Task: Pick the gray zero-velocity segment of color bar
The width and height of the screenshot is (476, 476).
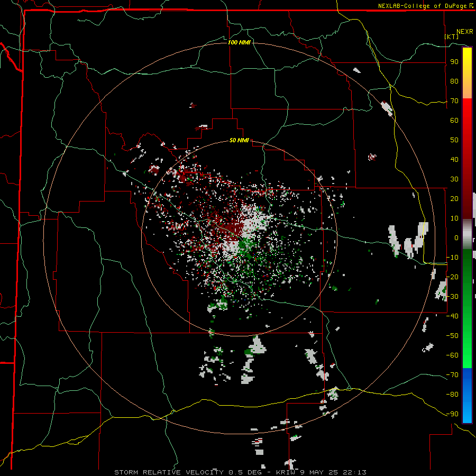Action: [x=467, y=234]
